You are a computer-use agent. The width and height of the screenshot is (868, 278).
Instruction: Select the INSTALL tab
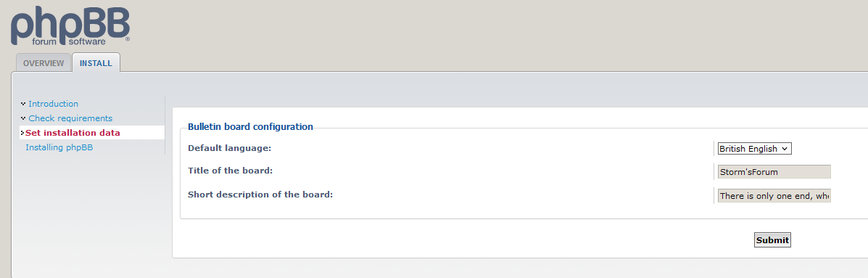(x=96, y=63)
